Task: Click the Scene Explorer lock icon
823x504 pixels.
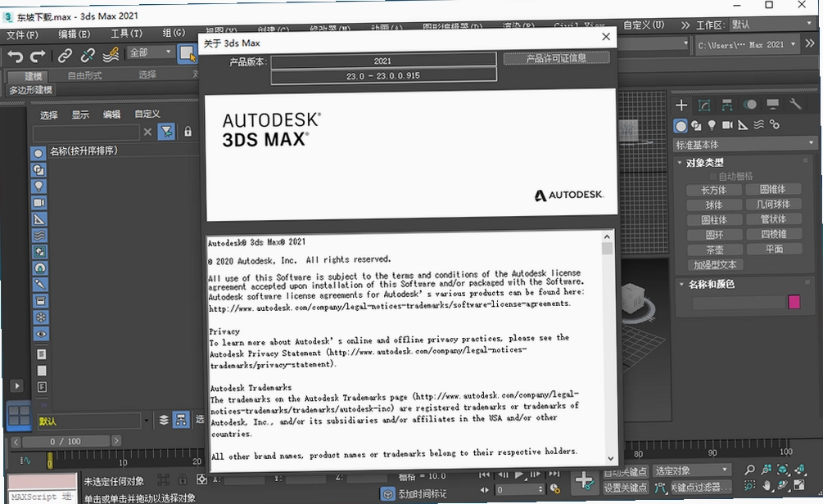Action: 188,132
